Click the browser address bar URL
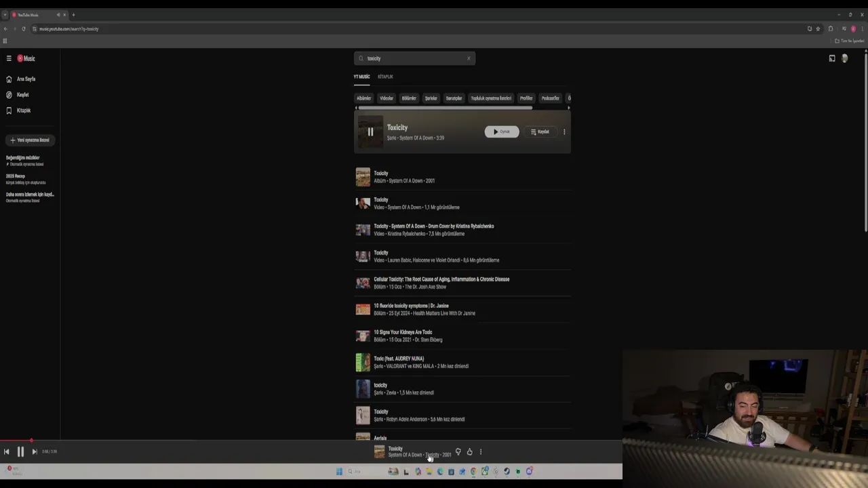This screenshot has height=488, width=868. 68,28
